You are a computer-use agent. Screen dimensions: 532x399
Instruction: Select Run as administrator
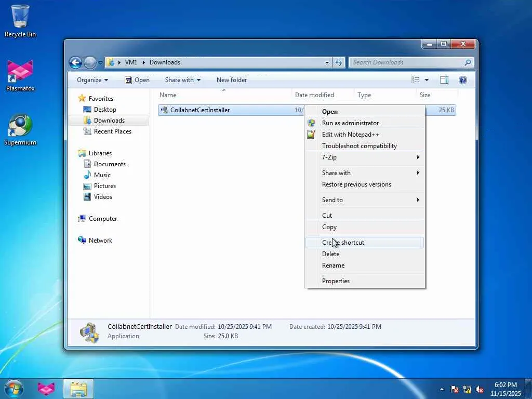click(x=365, y=123)
